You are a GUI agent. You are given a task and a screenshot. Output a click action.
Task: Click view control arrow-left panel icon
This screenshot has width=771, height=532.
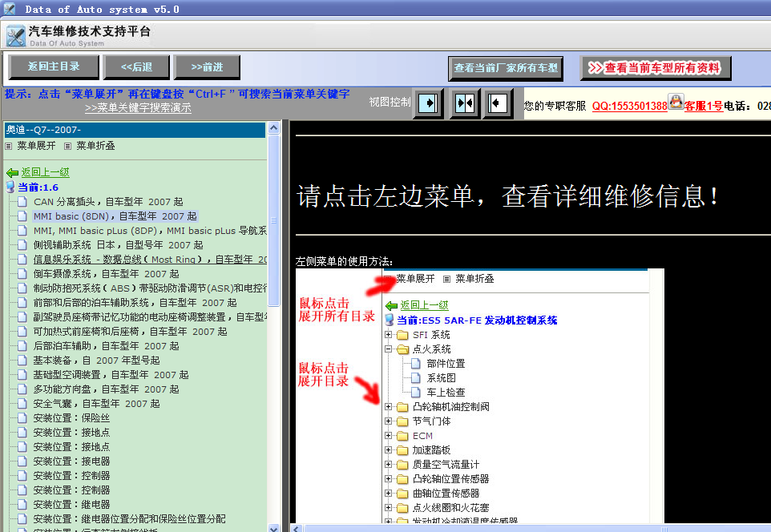pyautogui.click(x=498, y=103)
